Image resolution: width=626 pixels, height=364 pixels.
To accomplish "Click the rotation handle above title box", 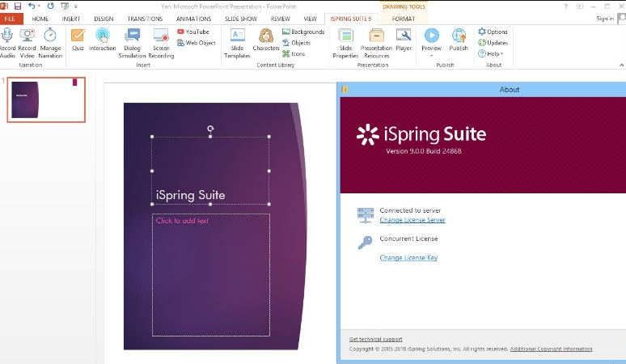I will click(210, 129).
